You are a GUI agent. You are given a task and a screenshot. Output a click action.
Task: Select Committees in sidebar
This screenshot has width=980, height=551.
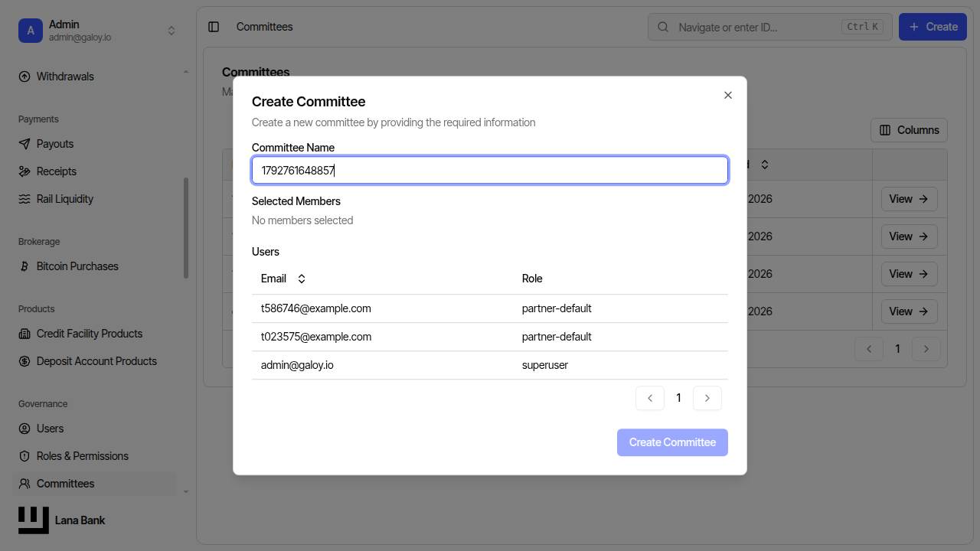pyautogui.click(x=95, y=484)
